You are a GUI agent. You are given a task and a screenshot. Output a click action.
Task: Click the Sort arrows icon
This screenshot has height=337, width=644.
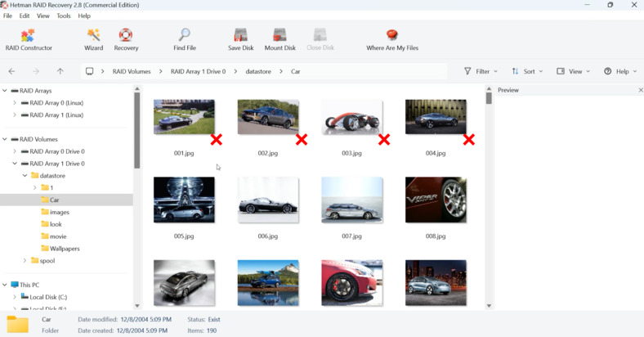pos(515,71)
